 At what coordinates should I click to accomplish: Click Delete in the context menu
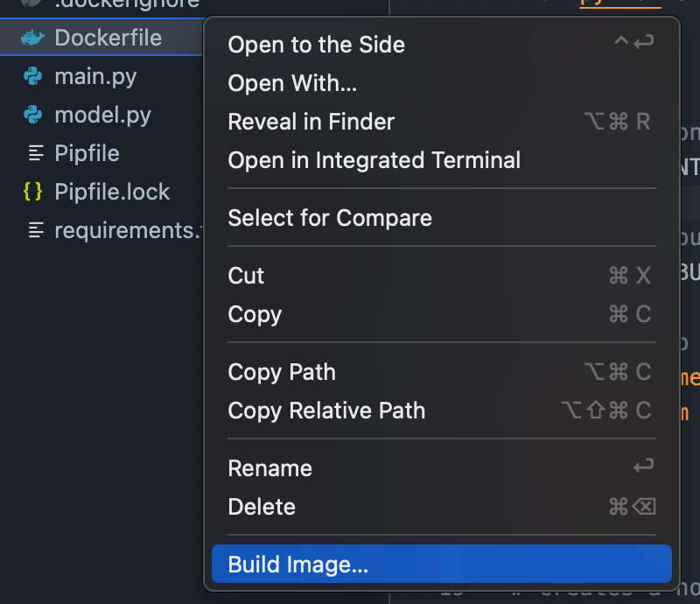click(262, 507)
